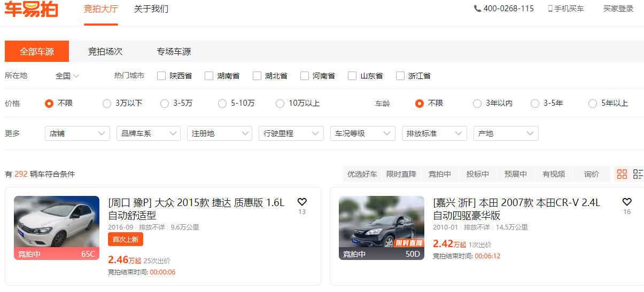Favorite the 大众 捷达 listing heart icon

coord(302,202)
